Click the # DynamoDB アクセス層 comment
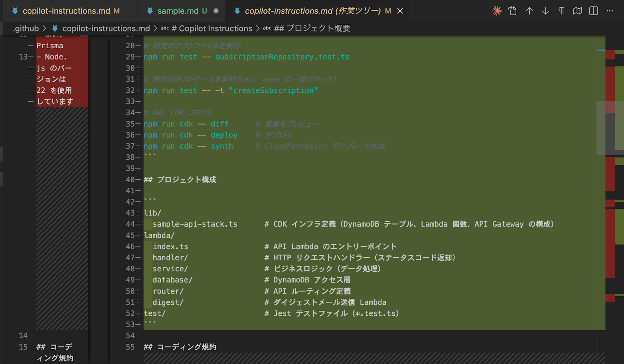 308,280
